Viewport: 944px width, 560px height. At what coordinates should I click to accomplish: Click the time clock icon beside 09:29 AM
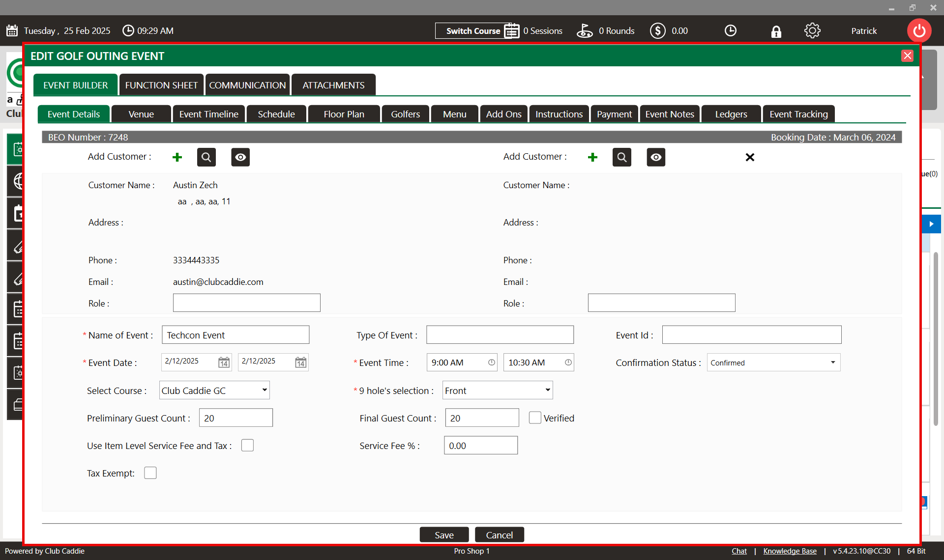pos(128,31)
